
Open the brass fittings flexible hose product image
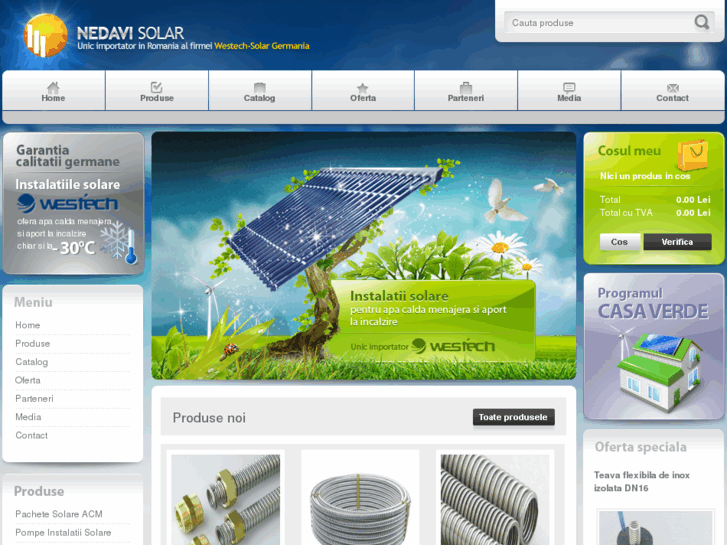225,499
